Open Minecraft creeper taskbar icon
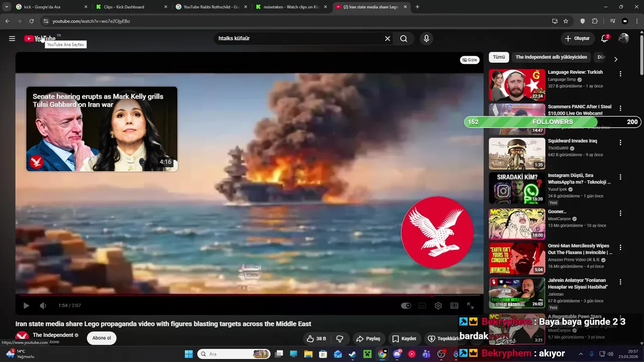This screenshot has height=362, width=644. coord(367,354)
